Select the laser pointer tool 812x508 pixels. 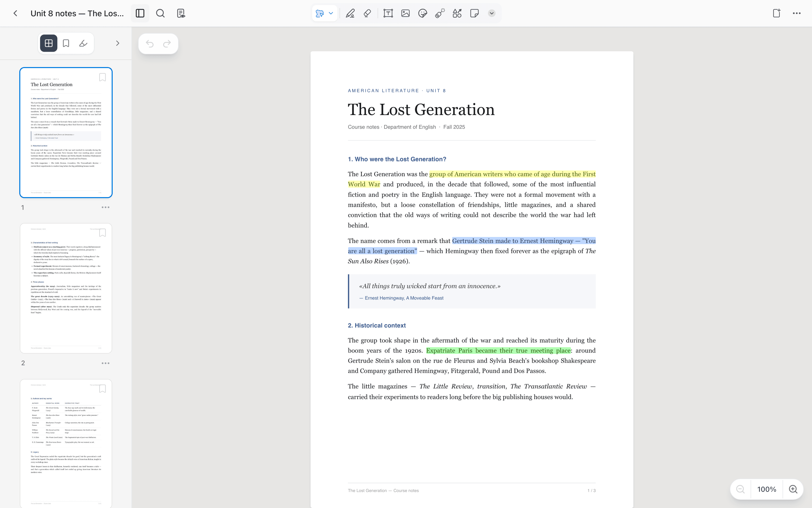pos(440,13)
